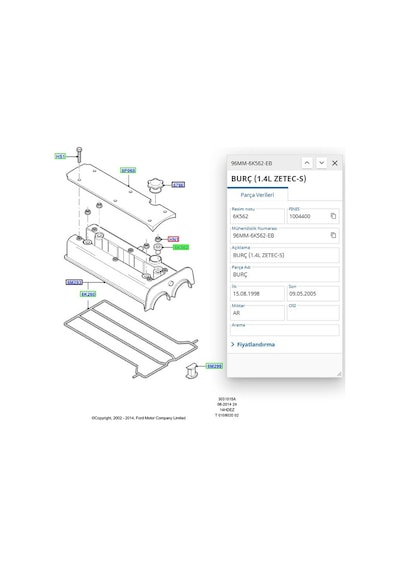
Task: Select the 6M293 callout label
Action: click(74, 282)
